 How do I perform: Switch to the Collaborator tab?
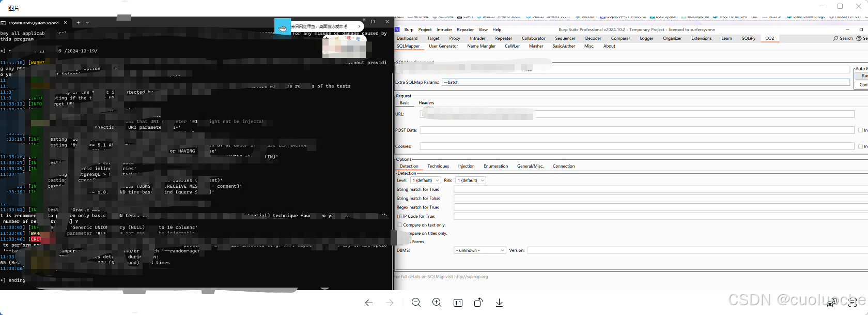pyautogui.click(x=534, y=38)
